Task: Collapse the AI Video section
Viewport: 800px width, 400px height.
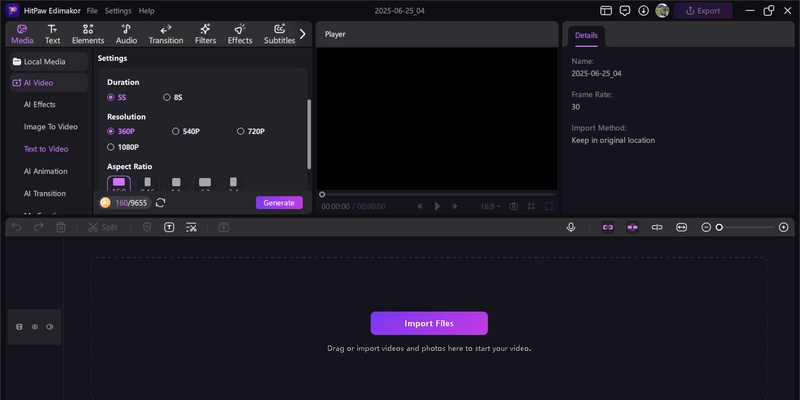Action: (x=49, y=83)
